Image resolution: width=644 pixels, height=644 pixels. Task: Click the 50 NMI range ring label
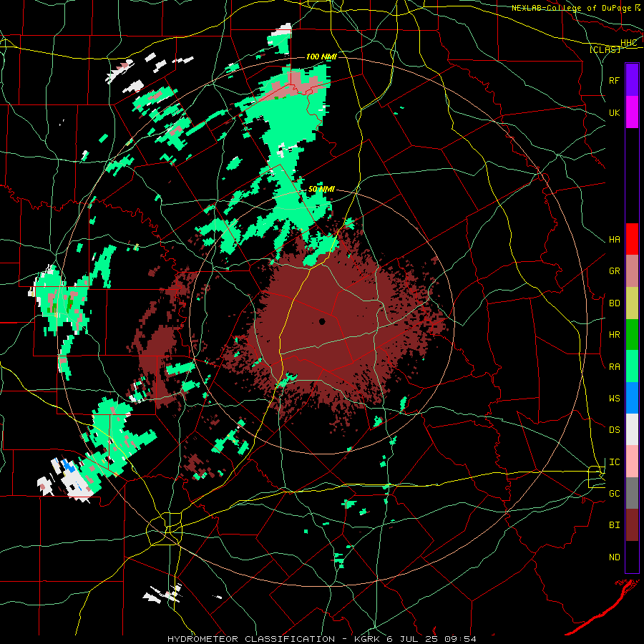(321, 190)
